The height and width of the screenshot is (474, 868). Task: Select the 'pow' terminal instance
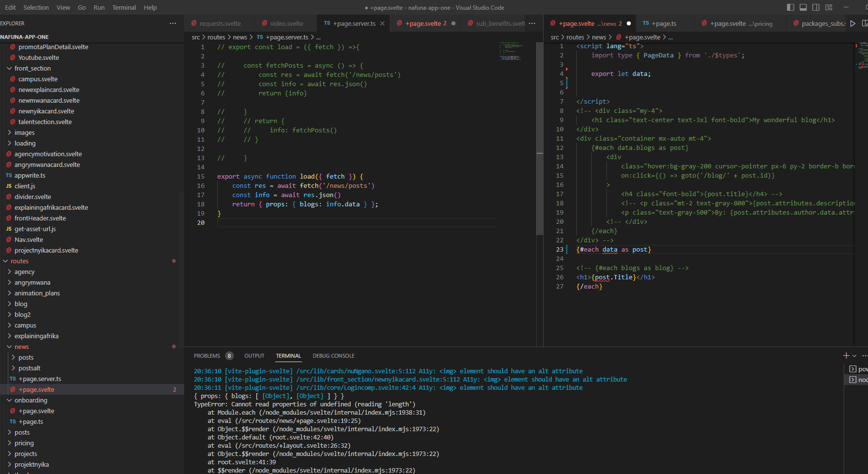click(858, 369)
